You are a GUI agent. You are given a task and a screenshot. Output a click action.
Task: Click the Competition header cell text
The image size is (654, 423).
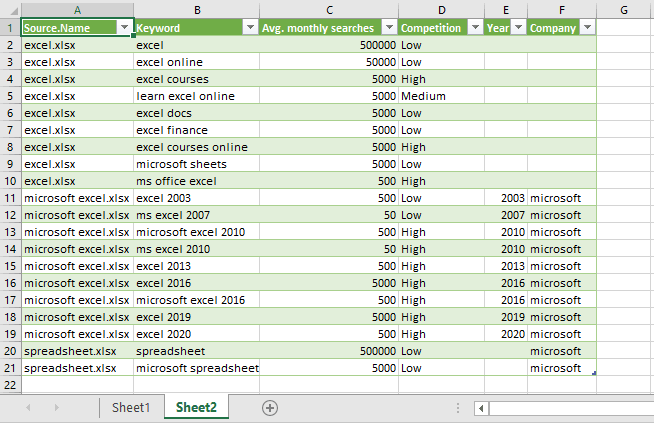[x=431, y=28]
